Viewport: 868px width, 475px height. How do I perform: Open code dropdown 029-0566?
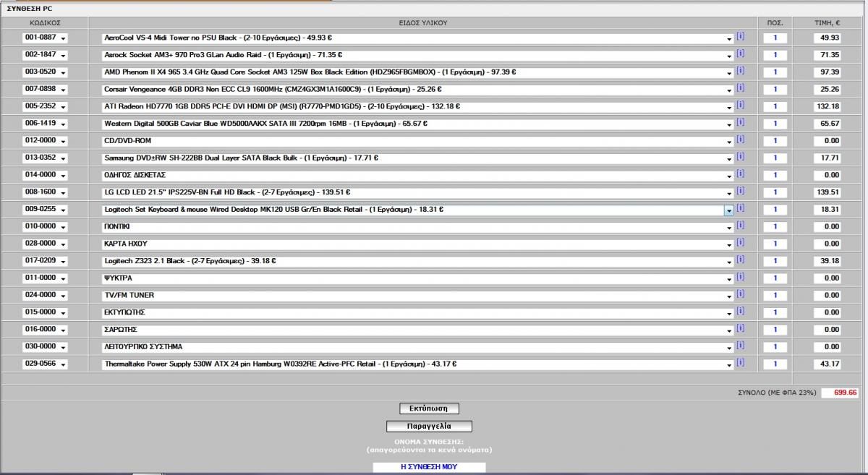[x=45, y=364]
